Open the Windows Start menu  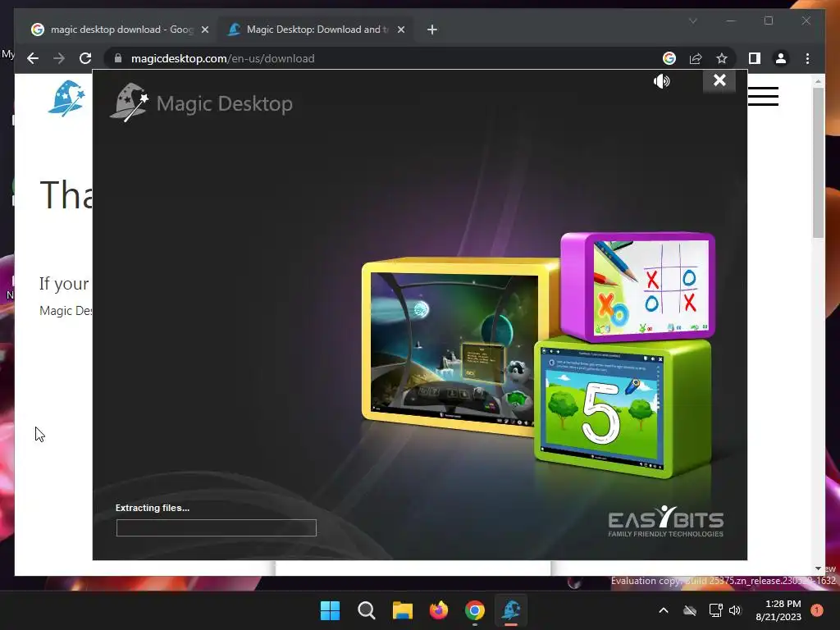click(x=330, y=610)
